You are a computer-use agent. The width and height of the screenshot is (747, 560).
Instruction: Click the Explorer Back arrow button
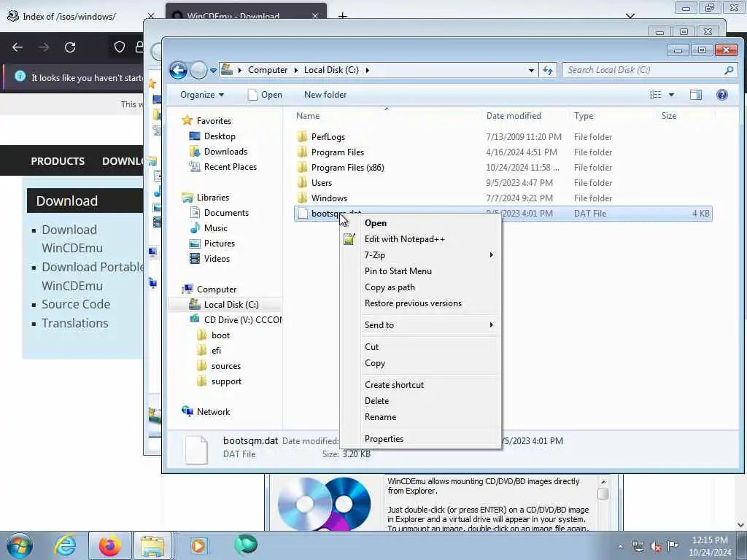178,71
